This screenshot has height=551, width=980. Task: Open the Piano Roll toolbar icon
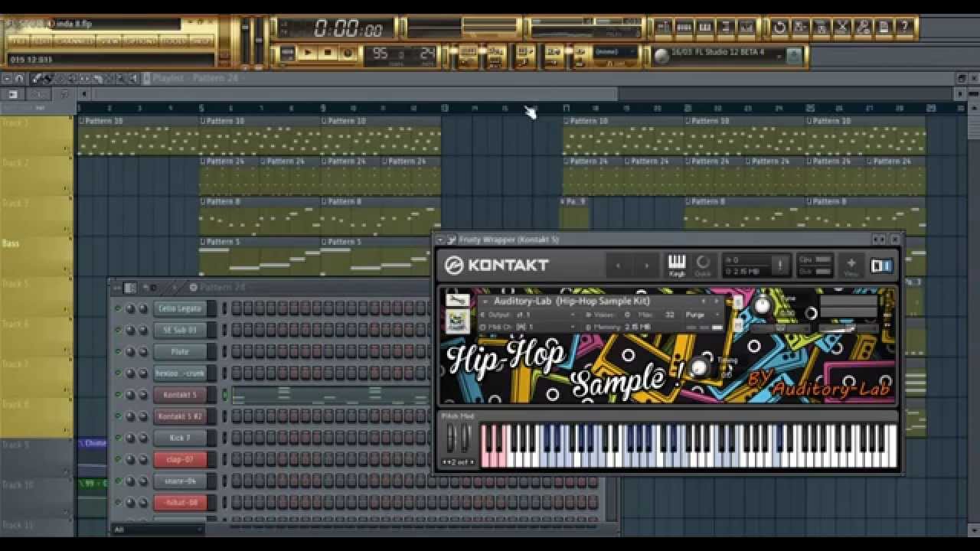[704, 28]
